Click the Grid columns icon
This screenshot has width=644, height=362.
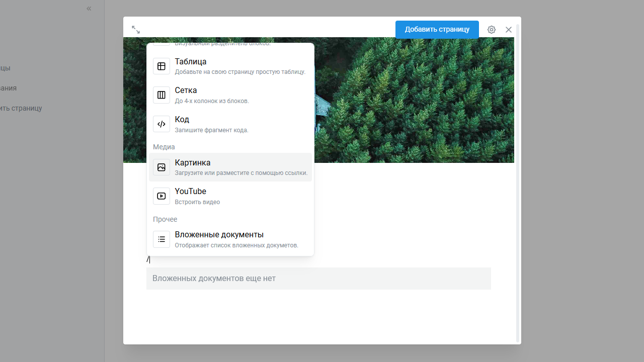(x=162, y=95)
